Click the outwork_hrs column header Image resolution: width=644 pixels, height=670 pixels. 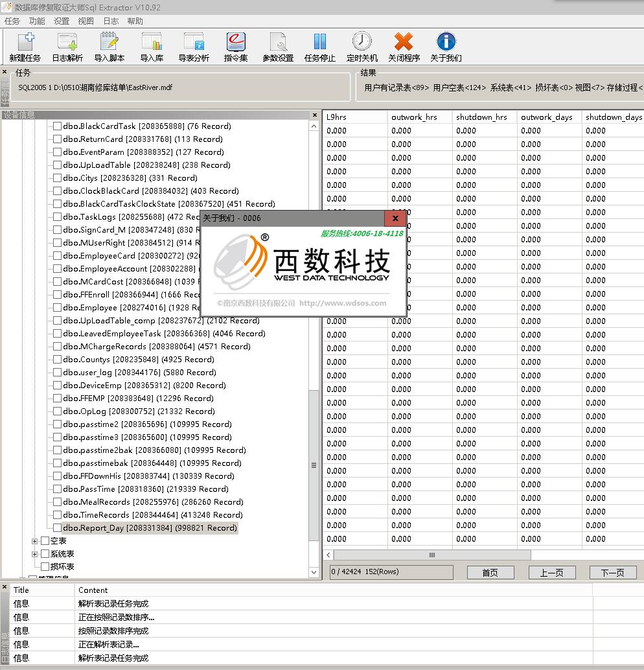(x=420, y=117)
